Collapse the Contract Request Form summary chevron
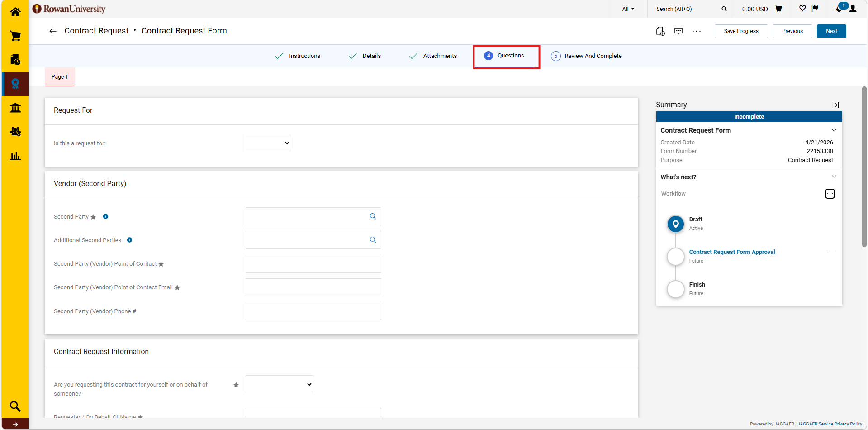This screenshot has height=430, width=868. 834,130
